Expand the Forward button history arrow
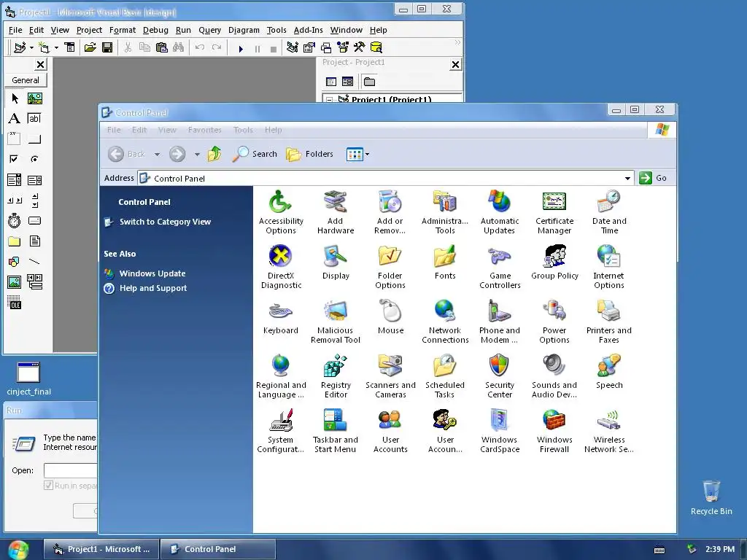747x560 pixels. [197, 155]
